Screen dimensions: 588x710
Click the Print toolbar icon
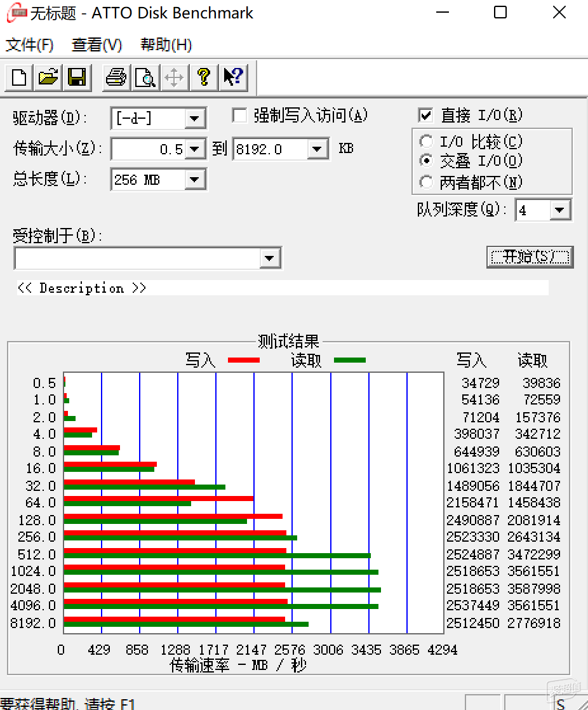coord(116,78)
